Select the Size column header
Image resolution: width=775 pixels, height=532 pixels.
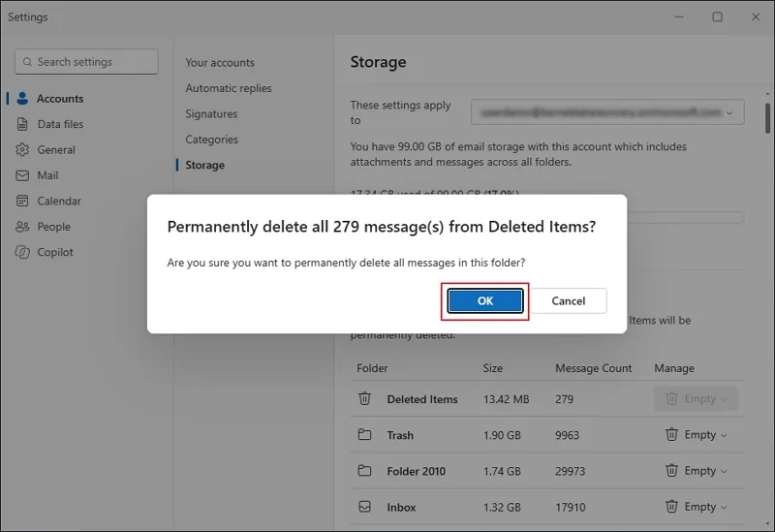coord(493,368)
